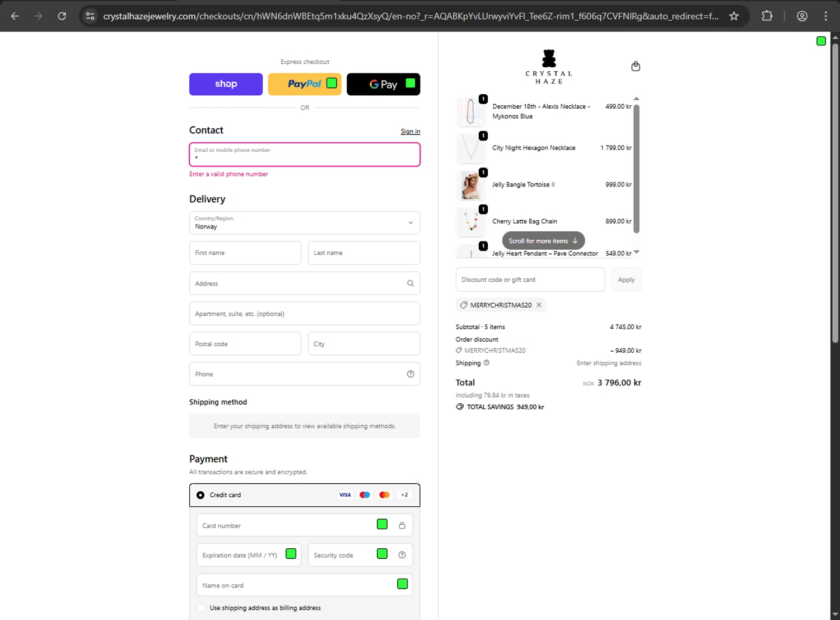Screen dimensions: 840x620
Task: Click the Apartment, suite, etc. field
Action: click(305, 314)
